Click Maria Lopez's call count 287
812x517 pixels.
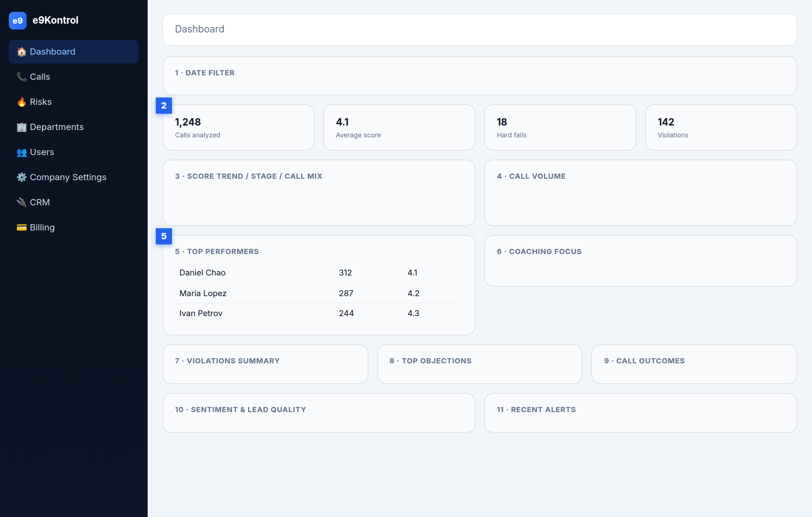pyautogui.click(x=346, y=293)
